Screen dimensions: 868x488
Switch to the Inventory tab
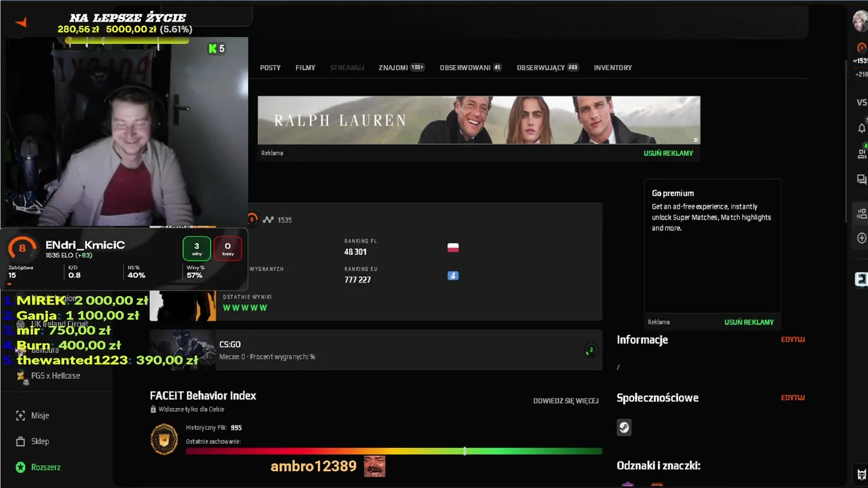tap(613, 68)
